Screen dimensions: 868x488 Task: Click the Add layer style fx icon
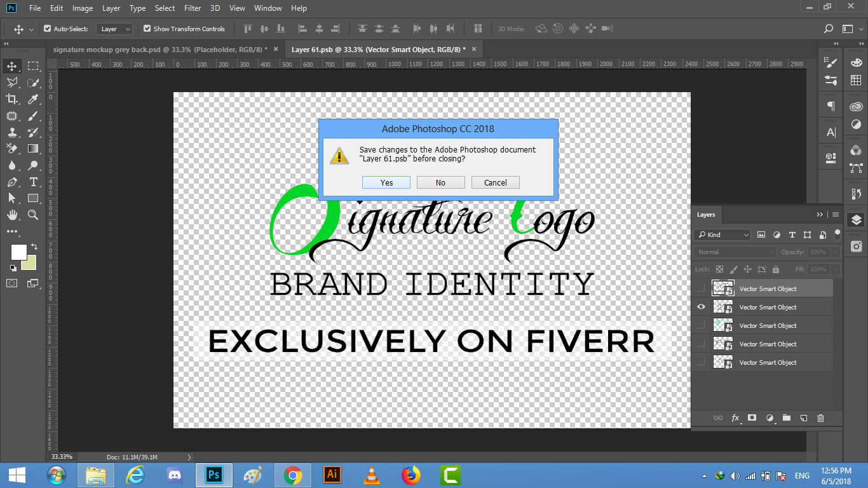(x=736, y=418)
